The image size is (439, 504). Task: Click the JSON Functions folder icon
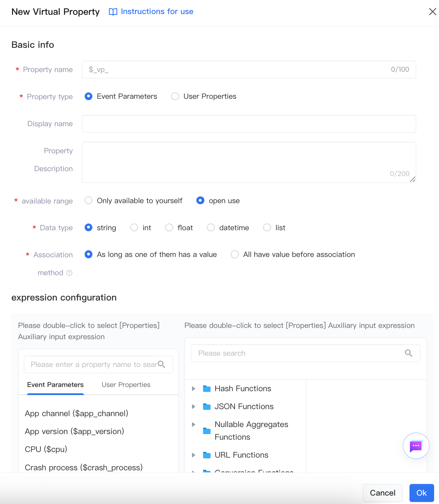pyautogui.click(x=207, y=407)
